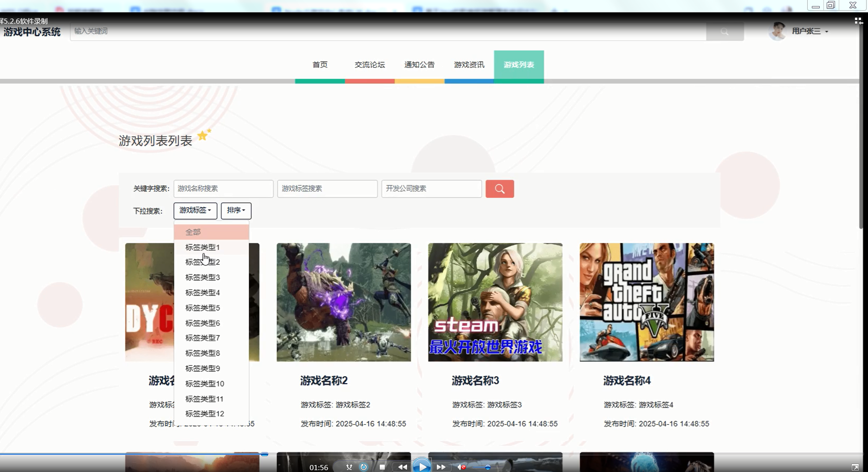This screenshot has width=868, height=472.
Task: Unmute the player sound
Action: pos(461,467)
